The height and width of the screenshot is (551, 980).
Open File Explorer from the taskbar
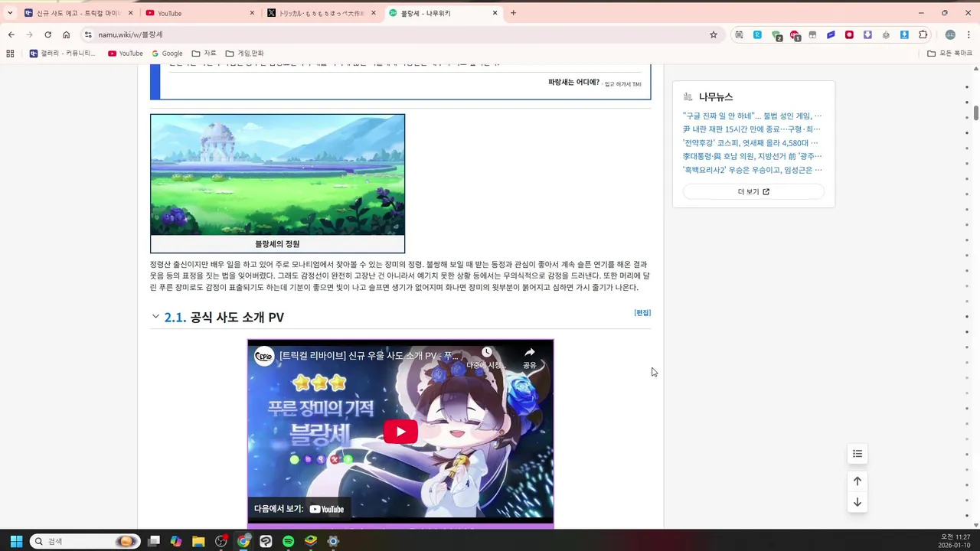pyautogui.click(x=198, y=541)
